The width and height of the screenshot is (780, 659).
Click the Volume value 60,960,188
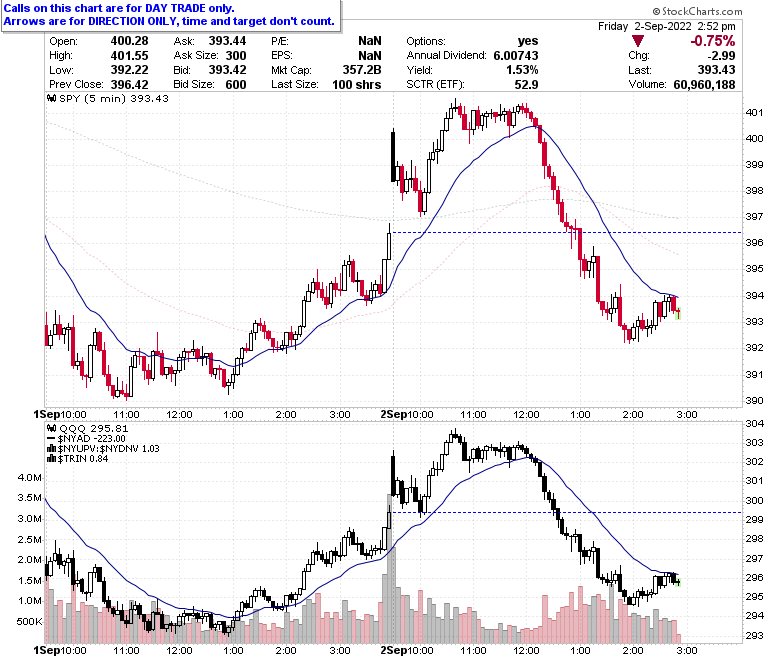pos(704,85)
